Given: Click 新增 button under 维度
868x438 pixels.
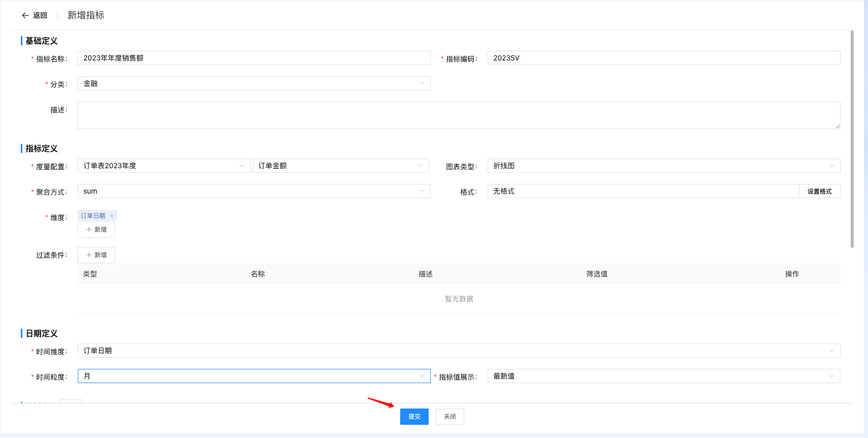Looking at the screenshot, I should [x=96, y=230].
